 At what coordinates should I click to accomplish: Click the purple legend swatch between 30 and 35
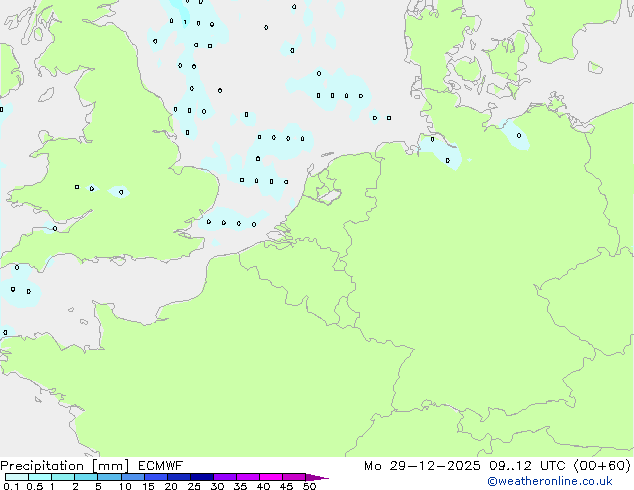coord(224,477)
